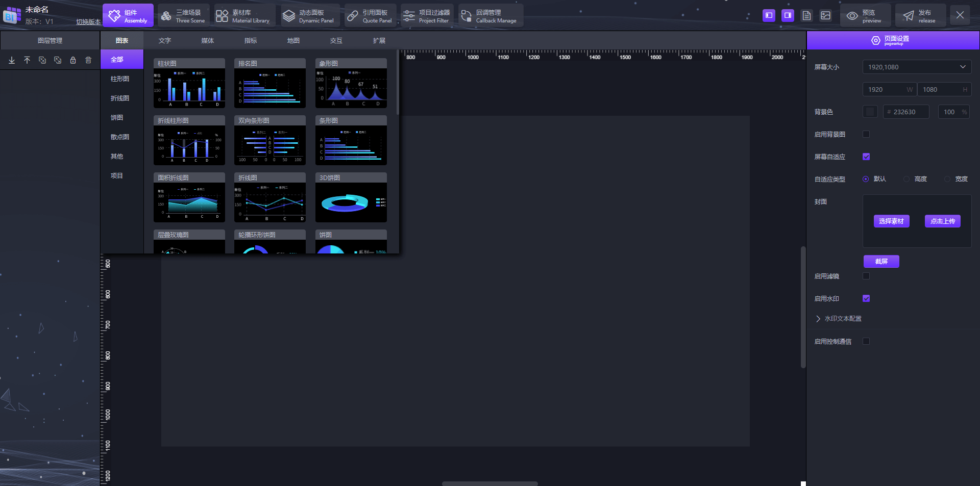Open the 三维场景 Three Scene tool

(184, 16)
